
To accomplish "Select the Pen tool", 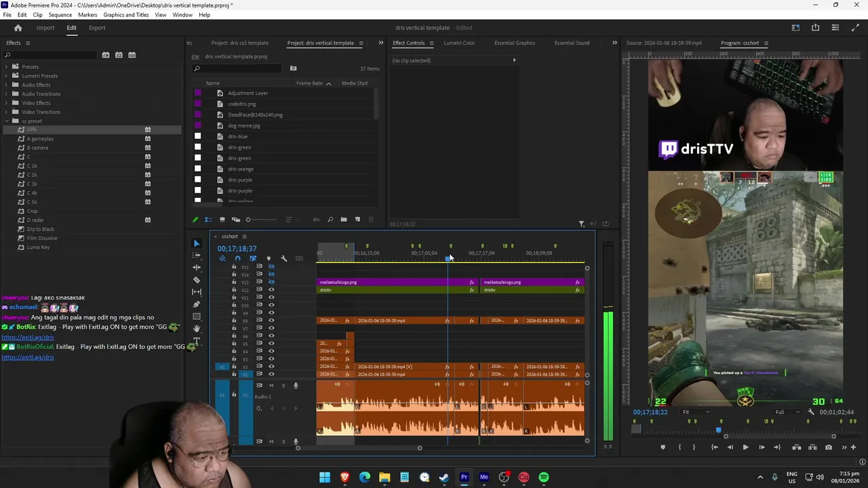I will tap(197, 304).
